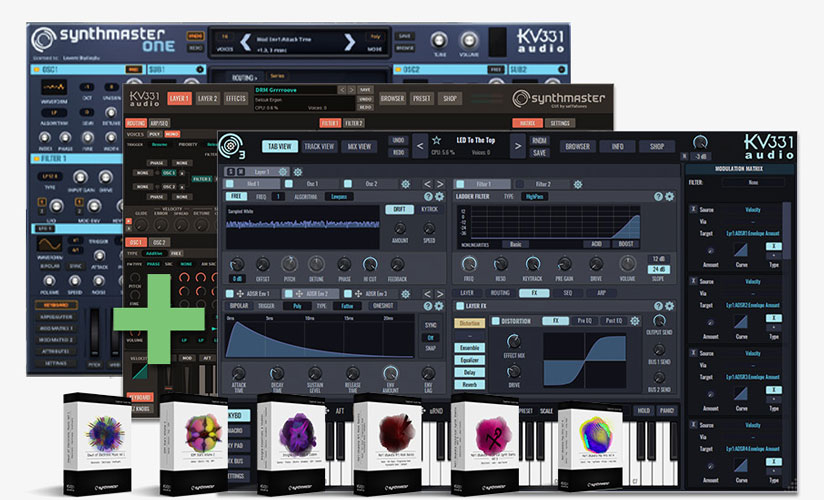Select the 24 dB filter slope

coord(659,269)
